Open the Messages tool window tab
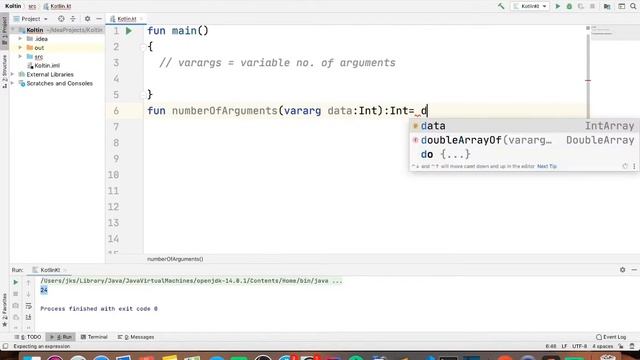The height and width of the screenshot is (360, 640). (x=136, y=337)
